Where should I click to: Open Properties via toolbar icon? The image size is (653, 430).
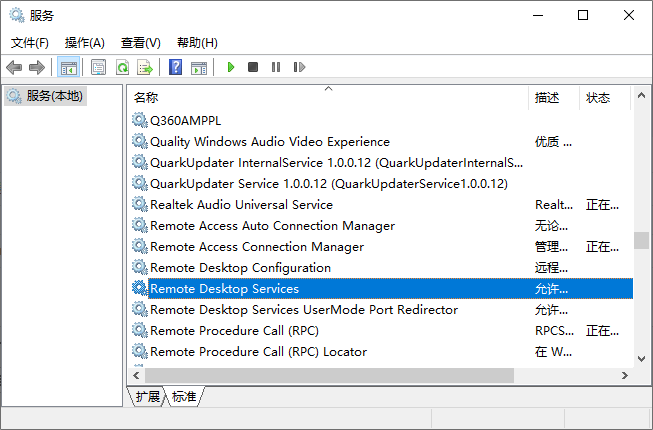98,67
